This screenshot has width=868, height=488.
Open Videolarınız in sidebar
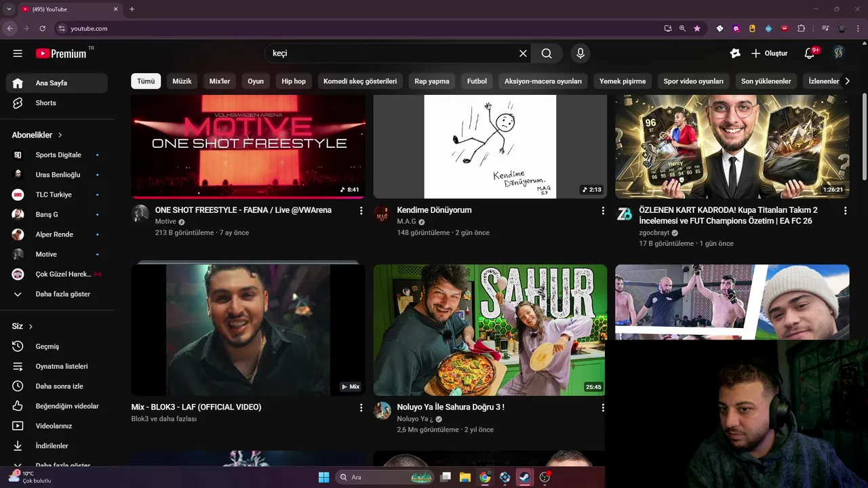[57, 426]
